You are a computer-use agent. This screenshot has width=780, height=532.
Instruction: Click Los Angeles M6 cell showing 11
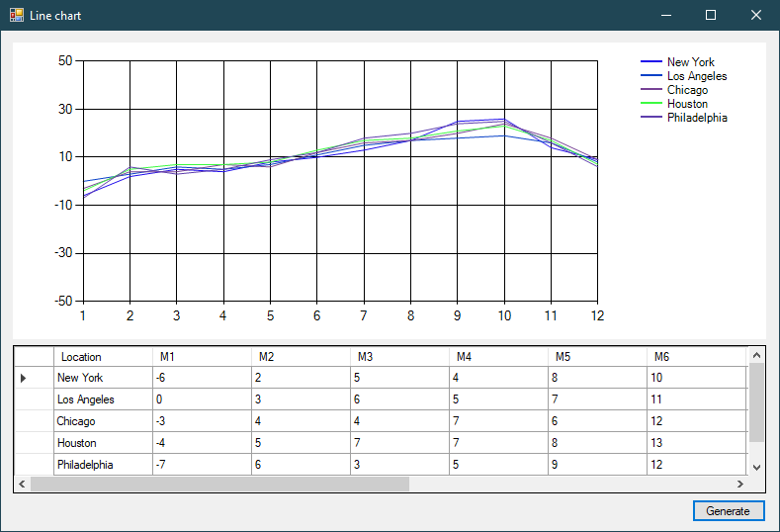coord(696,399)
